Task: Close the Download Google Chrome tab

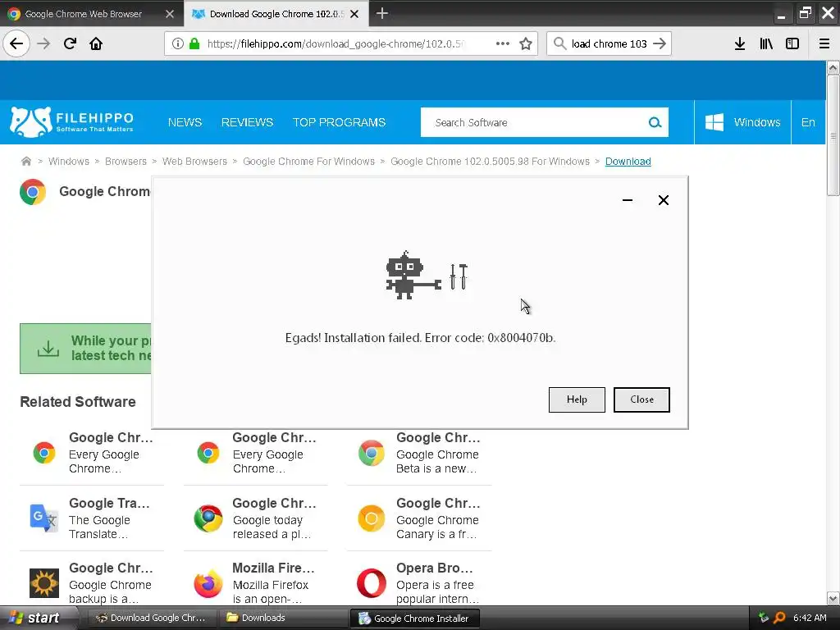Action: pyautogui.click(x=354, y=14)
